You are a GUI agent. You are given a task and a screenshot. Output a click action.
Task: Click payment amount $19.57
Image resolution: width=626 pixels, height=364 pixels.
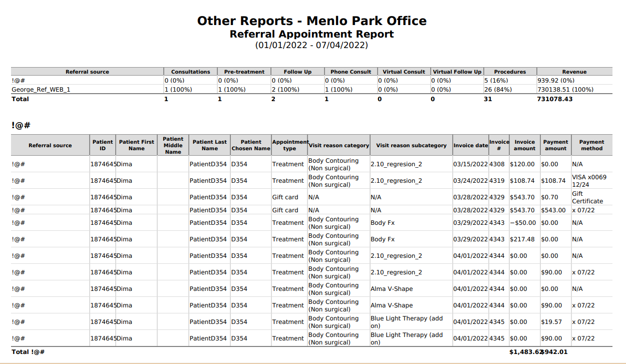pyautogui.click(x=551, y=322)
